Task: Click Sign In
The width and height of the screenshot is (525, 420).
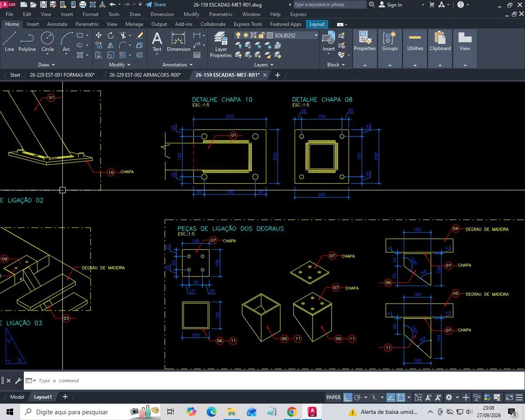Action: (x=390, y=5)
